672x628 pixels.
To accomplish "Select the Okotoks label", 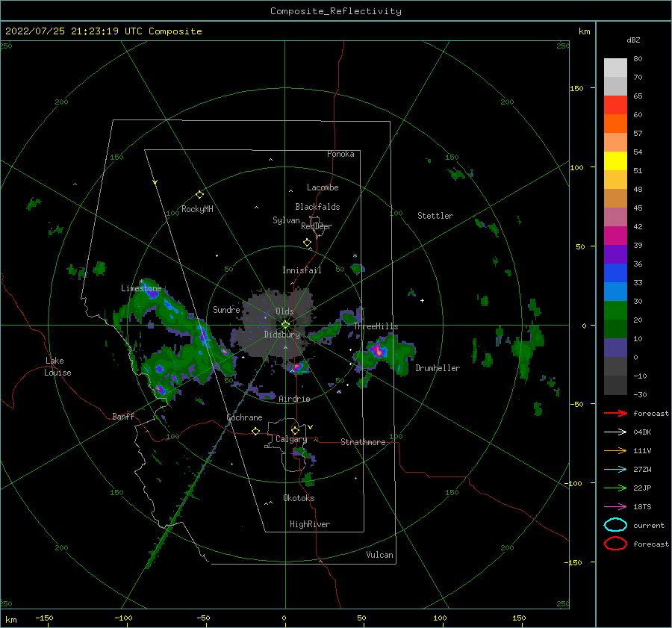I will coord(299,498).
